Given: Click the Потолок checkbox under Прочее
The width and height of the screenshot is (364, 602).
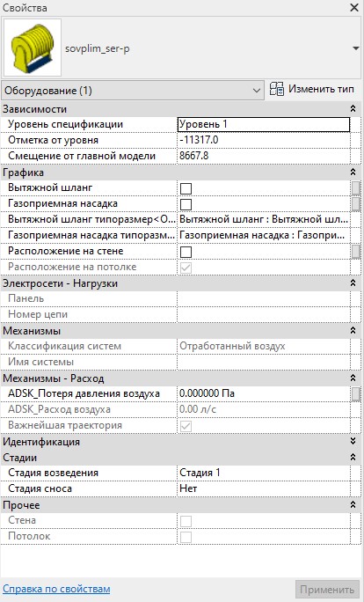Looking at the screenshot, I should pyautogui.click(x=186, y=537).
